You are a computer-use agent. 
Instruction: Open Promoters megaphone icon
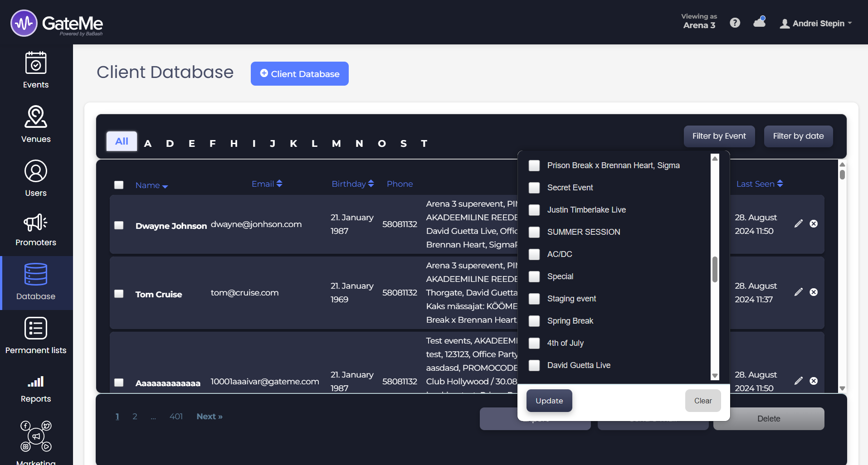36,223
